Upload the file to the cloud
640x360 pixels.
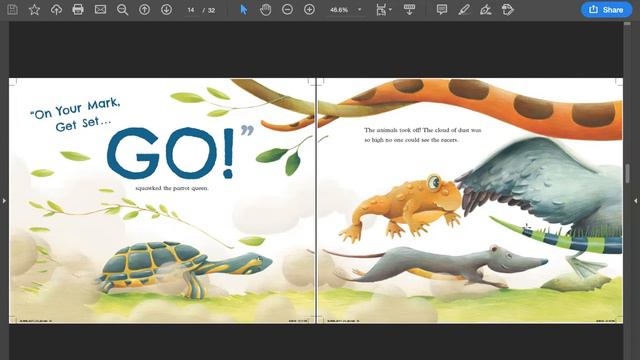click(x=56, y=9)
